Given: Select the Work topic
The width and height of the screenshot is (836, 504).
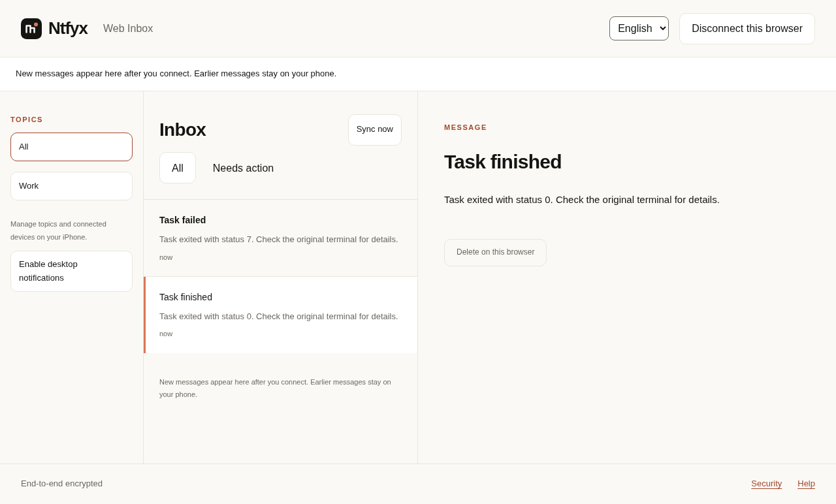Looking at the screenshot, I should point(71,186).
